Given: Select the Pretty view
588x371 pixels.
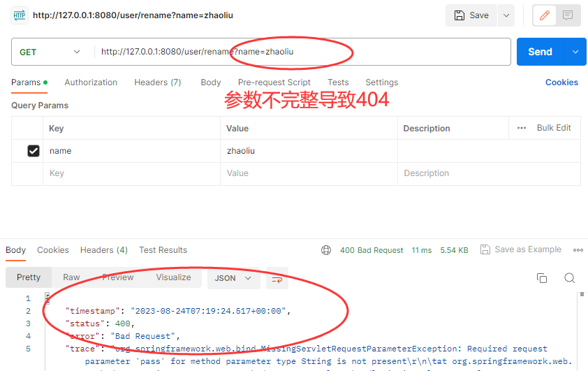Looking at the screenshot, I should coord(29,277).
